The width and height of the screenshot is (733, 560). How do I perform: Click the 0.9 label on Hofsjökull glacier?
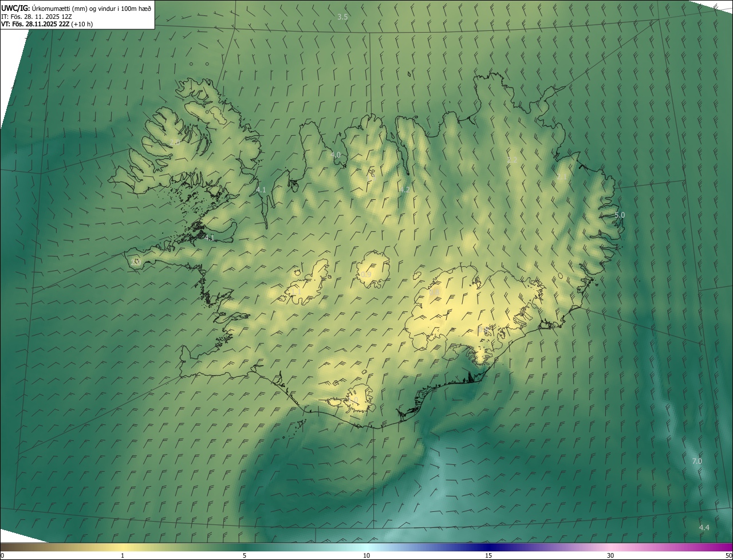pyautogui.click(x=366, y=275)
